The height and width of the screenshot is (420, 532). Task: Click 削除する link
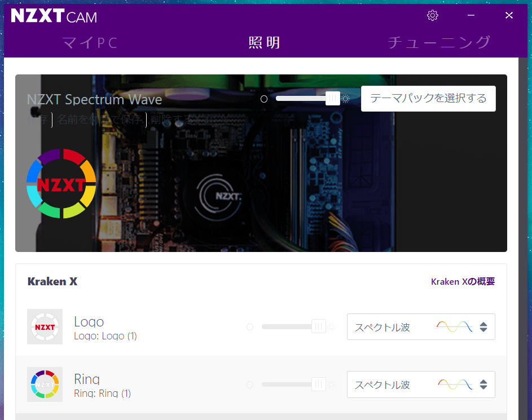click(x=172, y=120)
